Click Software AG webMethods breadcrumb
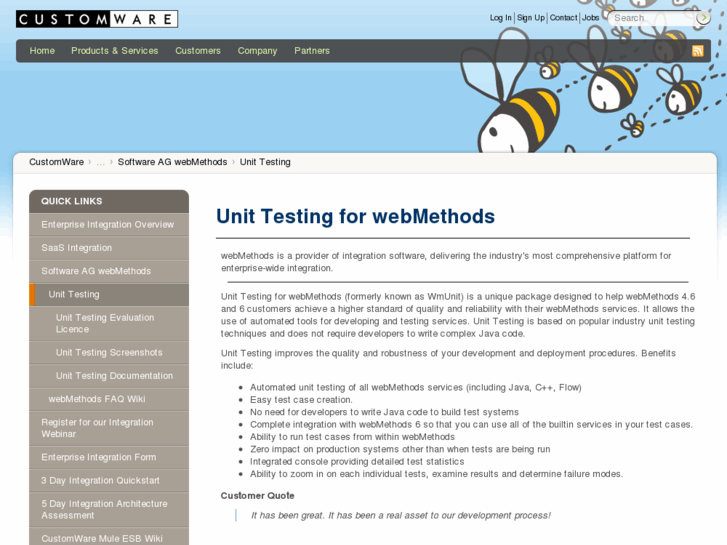727x545 pixels. (x=172, y=162)
